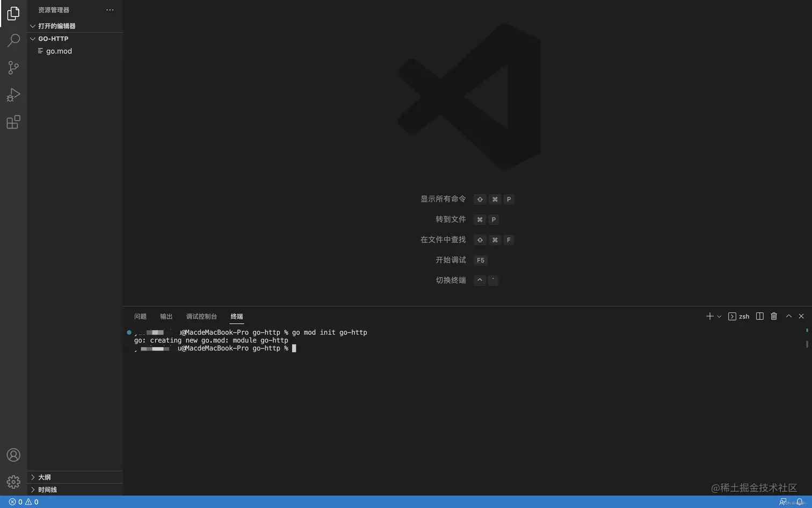Switch to the 输出 tab

pos(166,317)
